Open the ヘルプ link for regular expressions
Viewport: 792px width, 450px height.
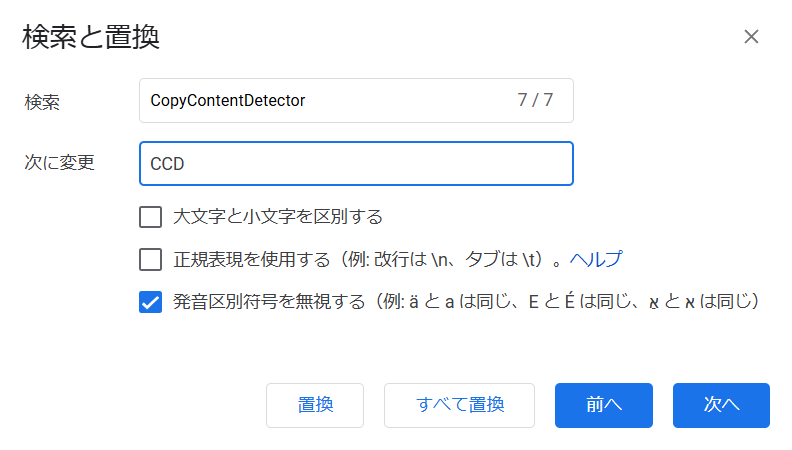596,259
